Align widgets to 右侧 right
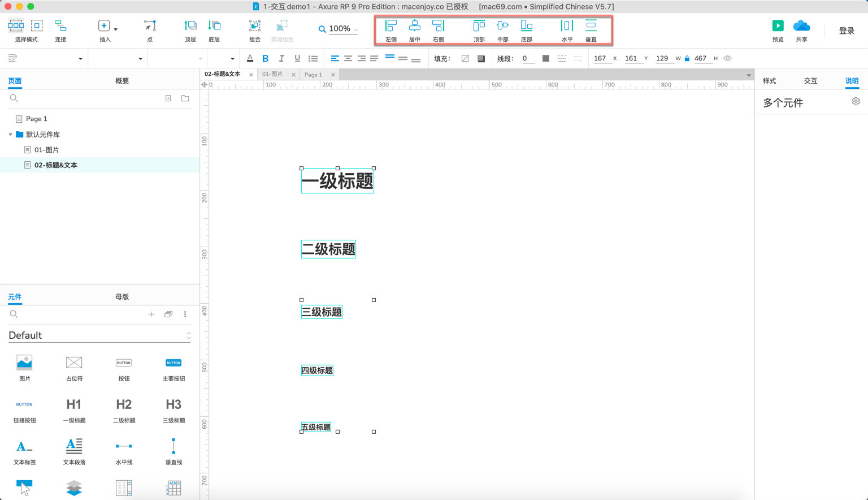 coord(439,31)
